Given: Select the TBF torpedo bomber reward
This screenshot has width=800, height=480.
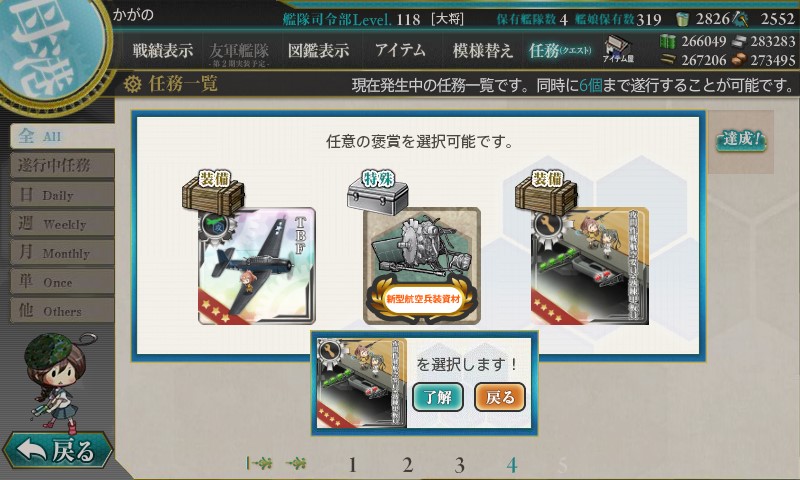Looking at the screenshot, I should 257,265.
